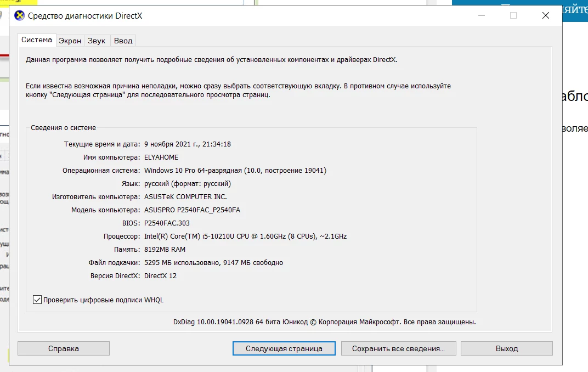The width and height of the screenshot is (588, 372).
Task: Click memory value 8192MB RAM
Action: coord(165,250)
